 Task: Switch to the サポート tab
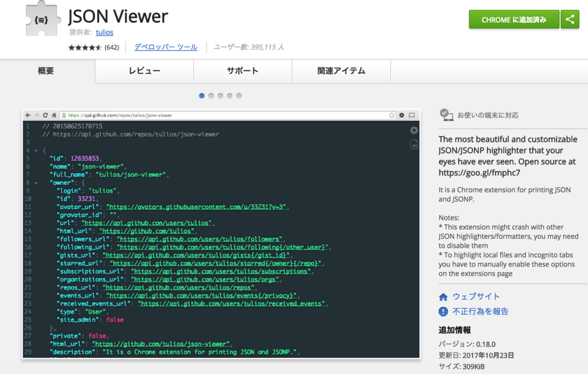click(243, 71)
